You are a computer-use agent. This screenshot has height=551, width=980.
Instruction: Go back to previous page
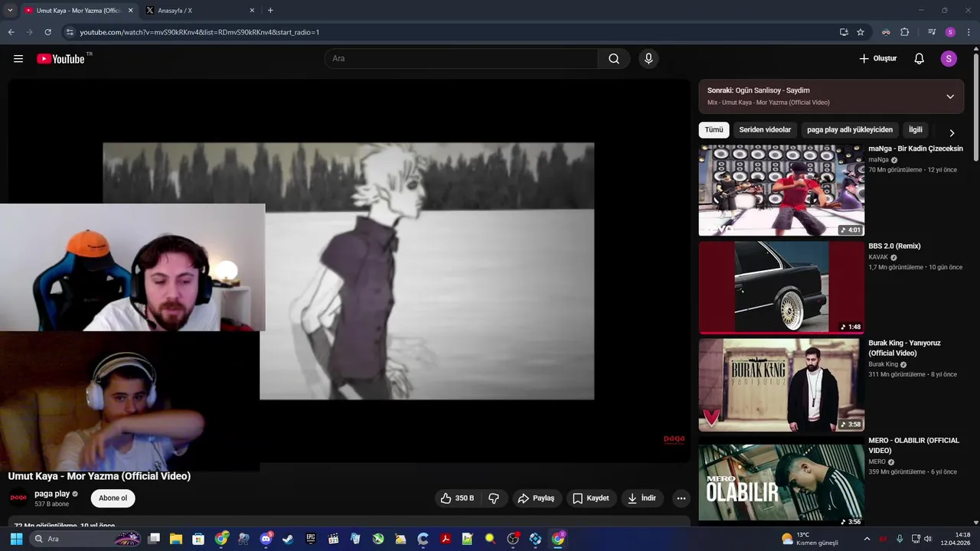click(x=11, y=32)
